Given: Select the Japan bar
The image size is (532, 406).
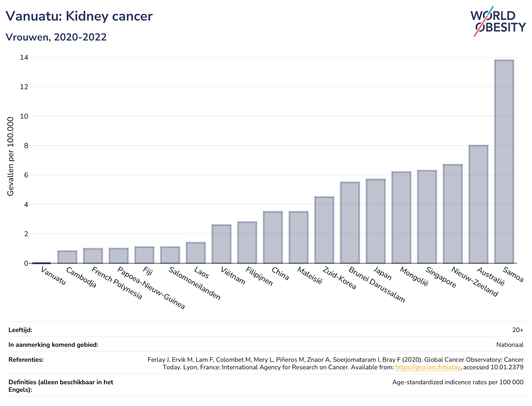Looking at the screenshot, I should 376,221.
